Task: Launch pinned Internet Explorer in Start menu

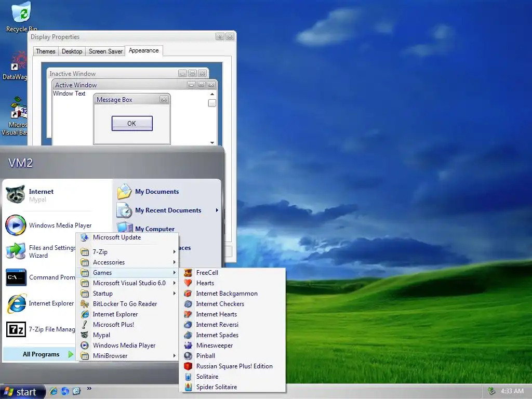Action: point(40,303)
